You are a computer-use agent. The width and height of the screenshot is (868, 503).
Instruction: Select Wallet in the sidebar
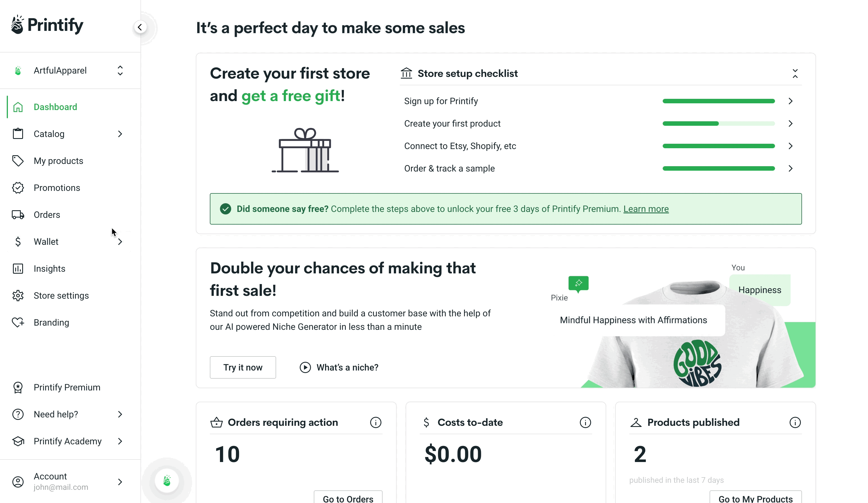click(x=46, y=241)
